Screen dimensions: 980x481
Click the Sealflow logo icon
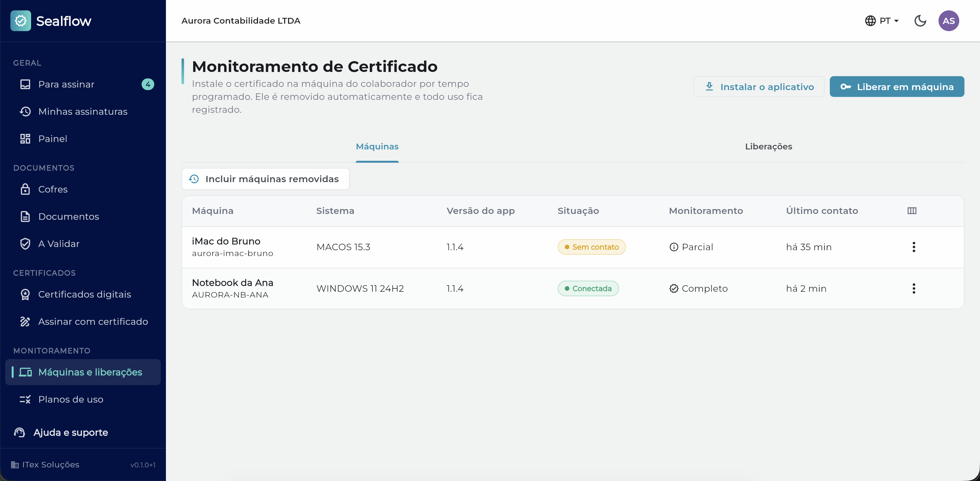point(20,20)
